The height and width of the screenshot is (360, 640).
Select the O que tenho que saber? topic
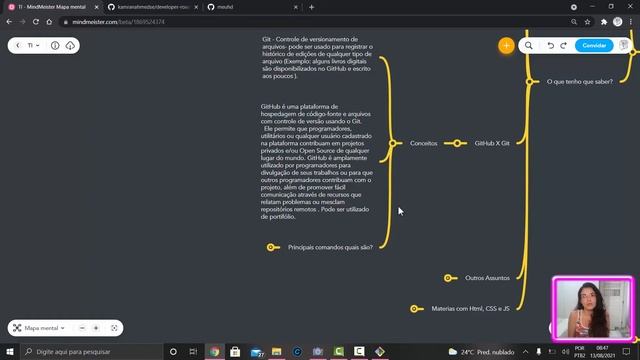click(580, 82)
